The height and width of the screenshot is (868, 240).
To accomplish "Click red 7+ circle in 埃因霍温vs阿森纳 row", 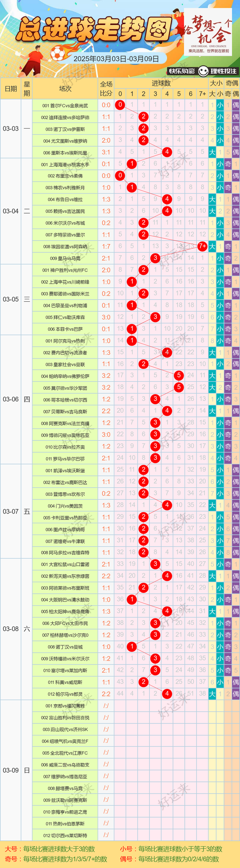I will tap(202, 246).
